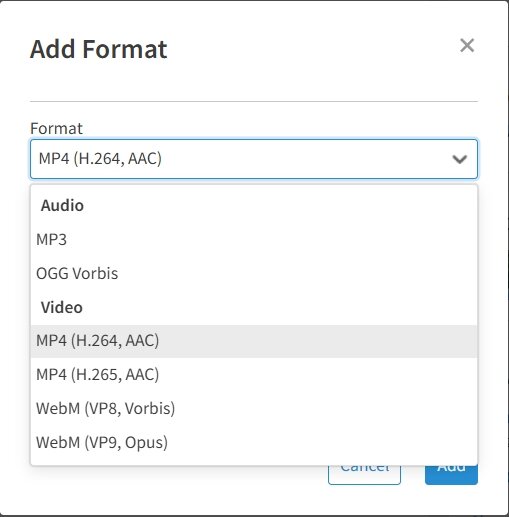Click the partially hidden Cancel button
This screenshot has height=517, width=509.
coord(364,475)
